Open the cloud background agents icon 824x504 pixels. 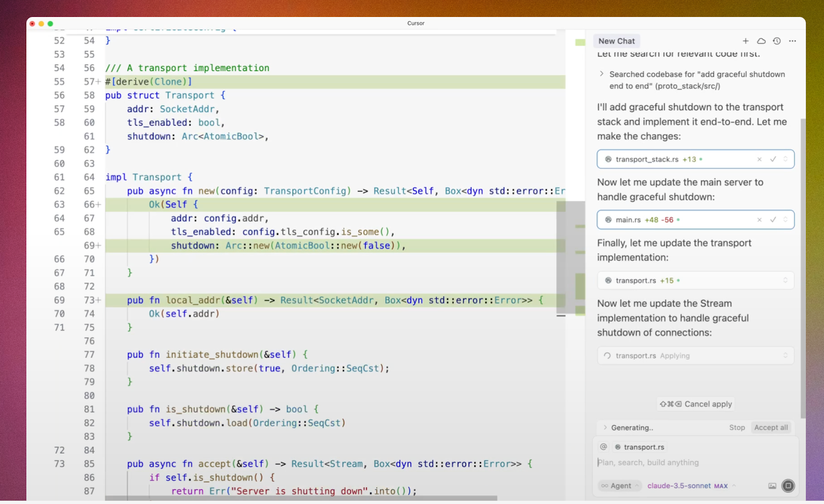pos(761,41)
